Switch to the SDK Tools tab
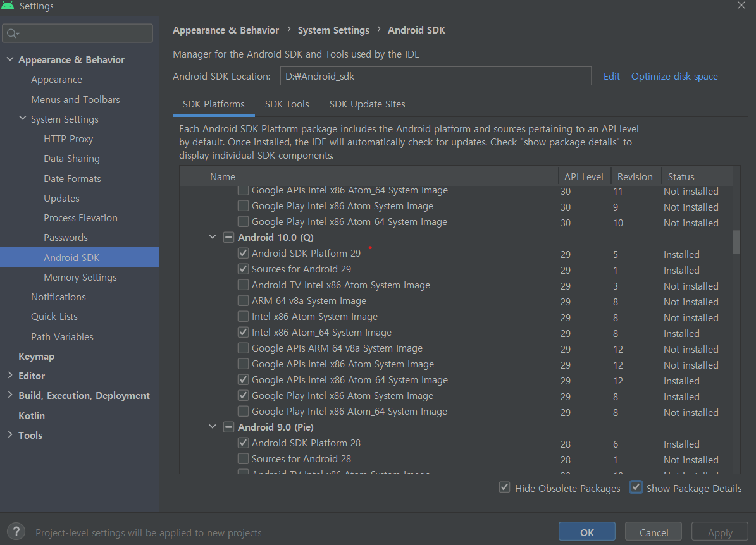This screenshot has width=756, height=545. pyautogui.click(x=287, y=104)
